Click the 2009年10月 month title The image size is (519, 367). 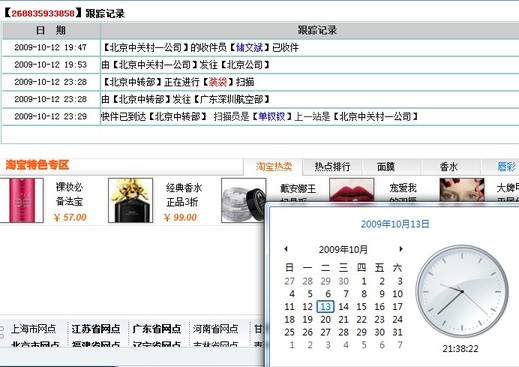coord(343,249)
